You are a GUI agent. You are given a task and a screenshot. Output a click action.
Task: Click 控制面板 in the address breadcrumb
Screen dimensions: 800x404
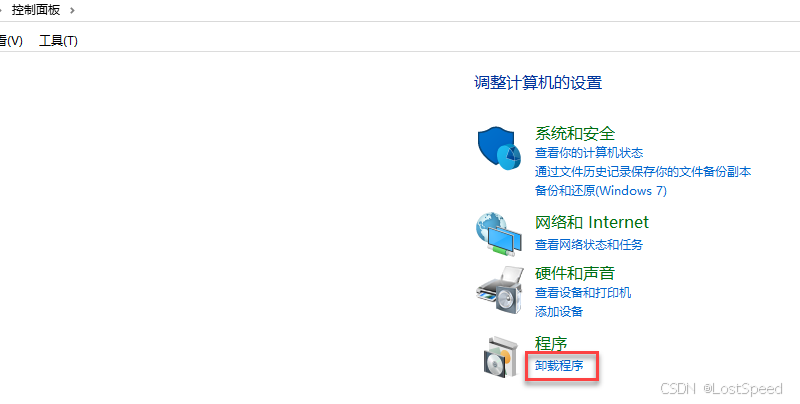pyautogui.click(x=36, y=10)
